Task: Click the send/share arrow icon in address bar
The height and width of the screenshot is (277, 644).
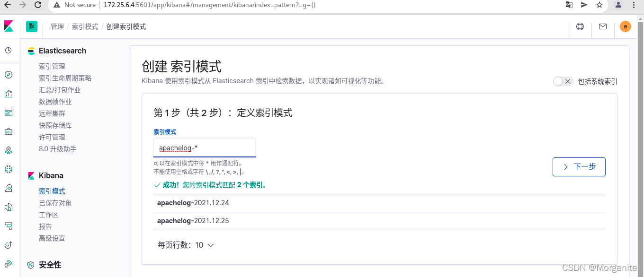Action: pyautogui.click(x=584, y=5)
